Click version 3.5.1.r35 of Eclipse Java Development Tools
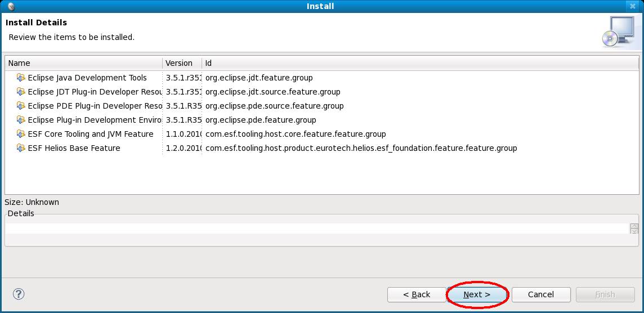The width and height of the screenshot is (644, 313). pos(184,78)
